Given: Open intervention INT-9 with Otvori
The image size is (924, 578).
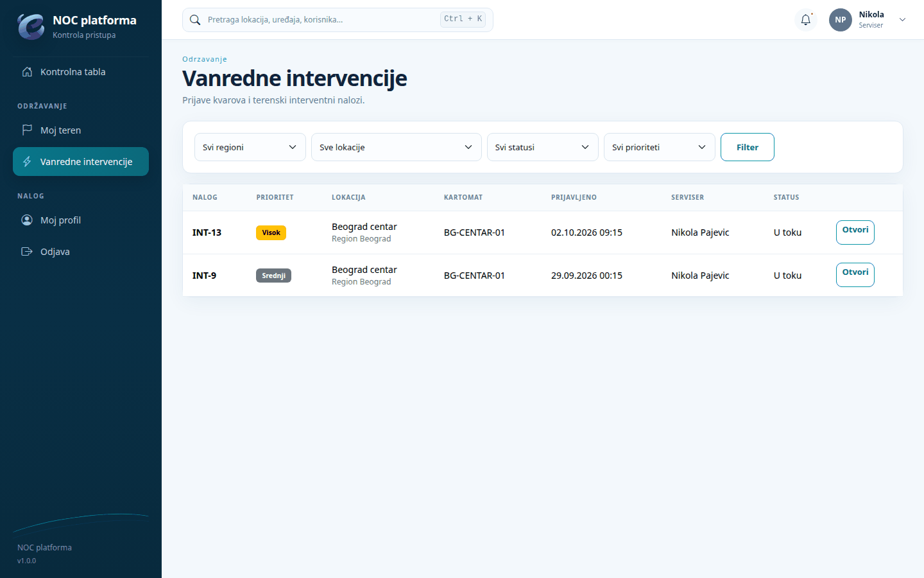Looking at the screenshot, I should tap(855, 275).
